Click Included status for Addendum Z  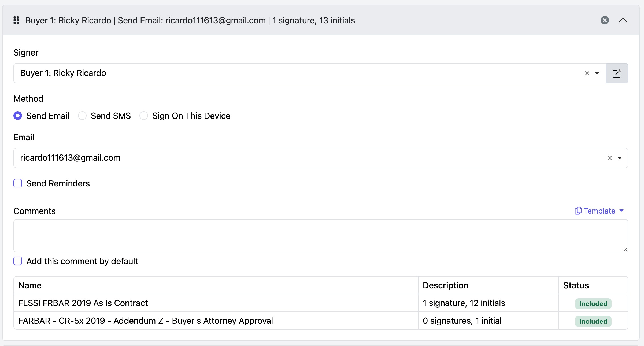click(593, 321)
